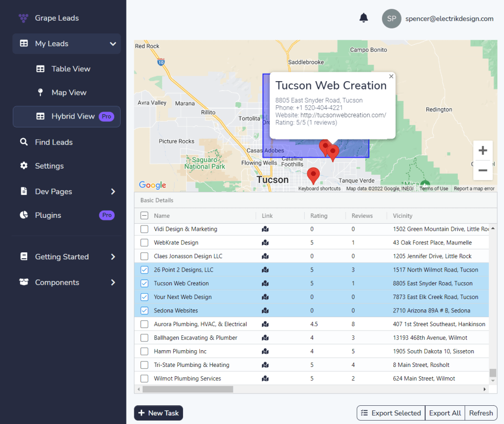This screenshot has width=504, height=424.
Task: Go to Find Leads page
Action: 66,142
